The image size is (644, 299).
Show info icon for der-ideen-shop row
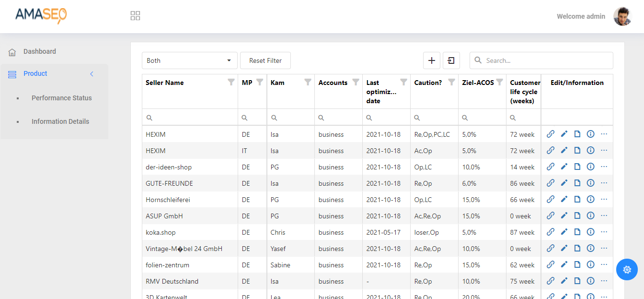coord(590,167)
